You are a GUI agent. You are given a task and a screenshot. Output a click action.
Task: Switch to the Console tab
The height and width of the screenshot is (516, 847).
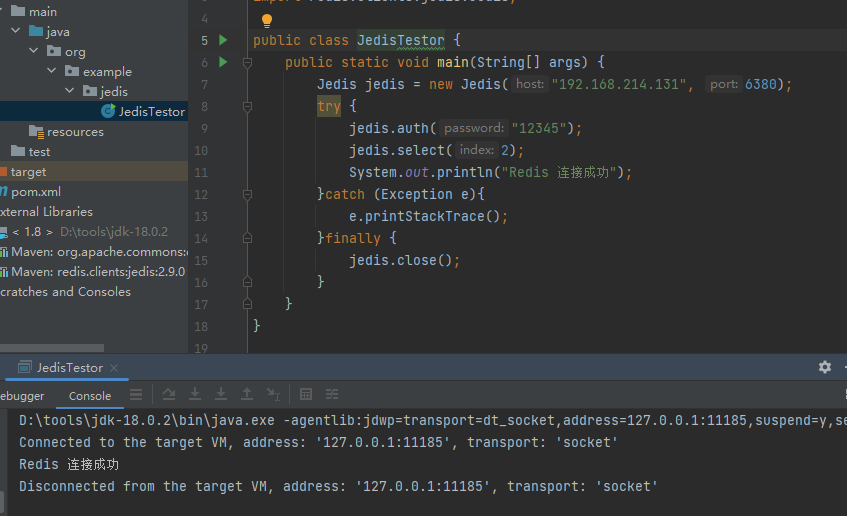coord(90,396)
